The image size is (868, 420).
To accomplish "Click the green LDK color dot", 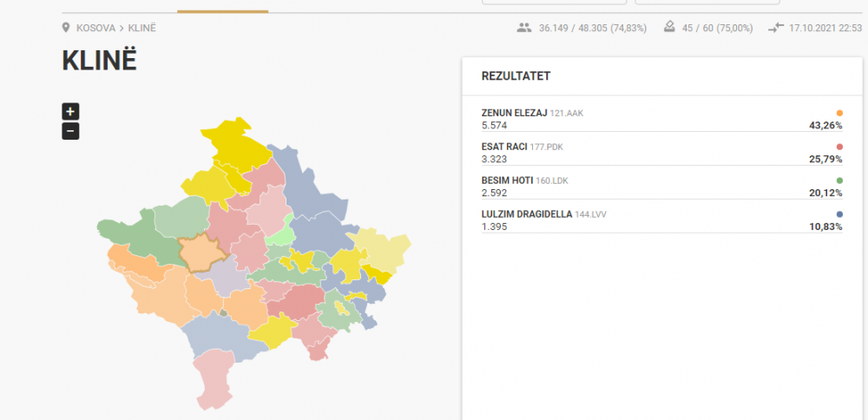I will tap(839, 180).
